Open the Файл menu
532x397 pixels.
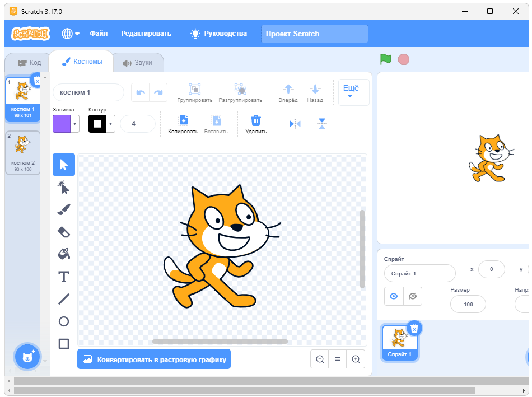[99, 34]
